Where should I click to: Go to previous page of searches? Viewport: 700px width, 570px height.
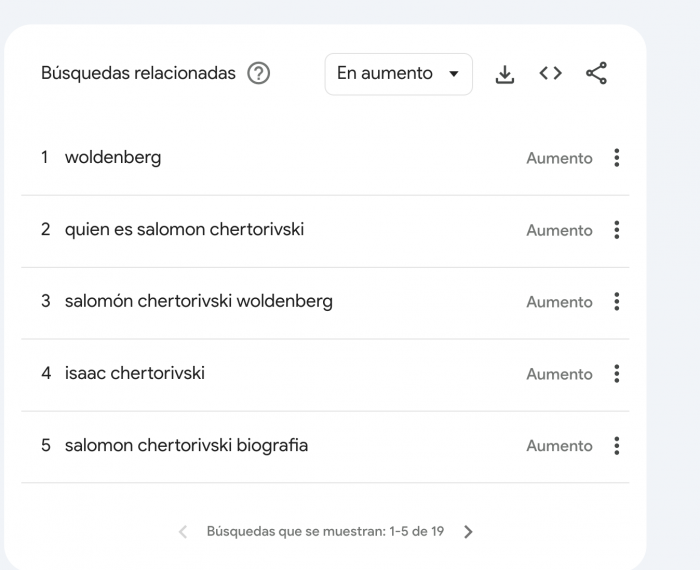coord(182,531)
